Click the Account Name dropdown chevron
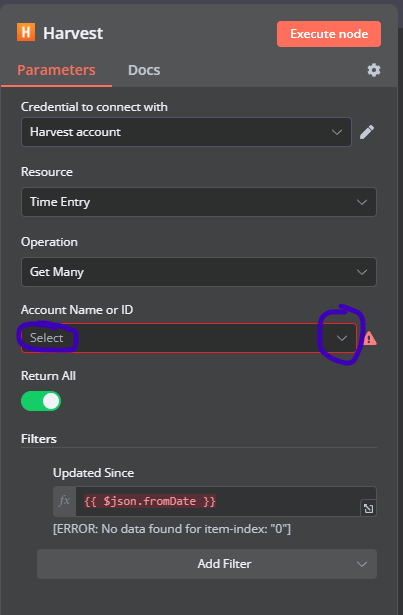 [x=342, y=338]
